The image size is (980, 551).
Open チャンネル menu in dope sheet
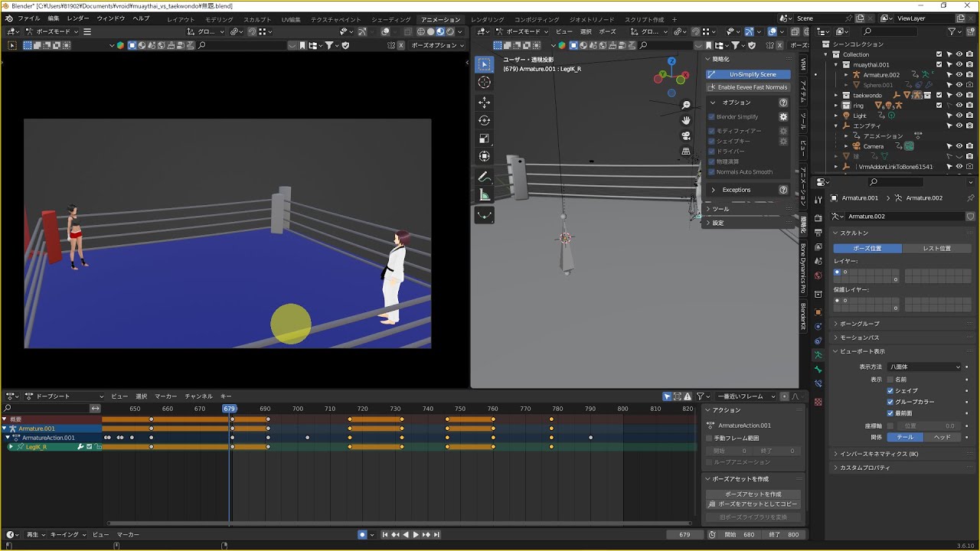198,396
